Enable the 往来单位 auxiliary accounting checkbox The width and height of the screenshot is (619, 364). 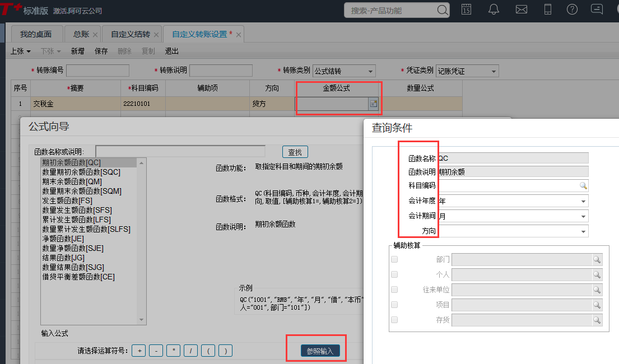click(x=394, y=290)
